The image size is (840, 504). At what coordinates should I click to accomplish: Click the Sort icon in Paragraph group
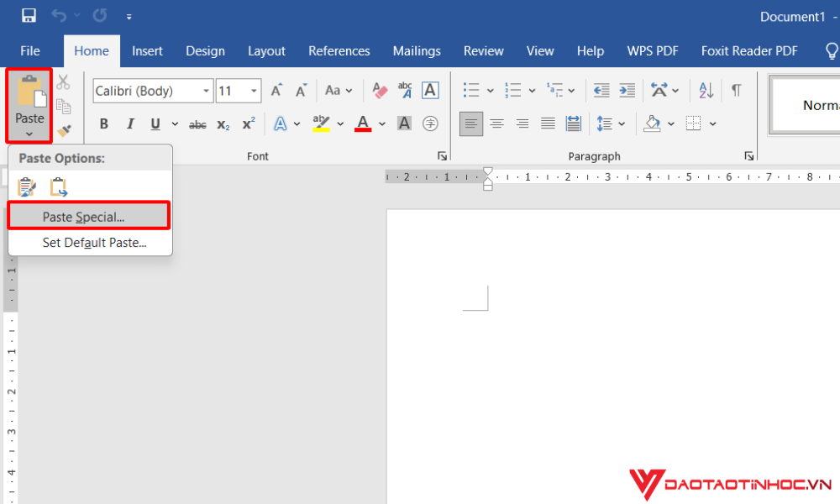(x=706, y=90)
